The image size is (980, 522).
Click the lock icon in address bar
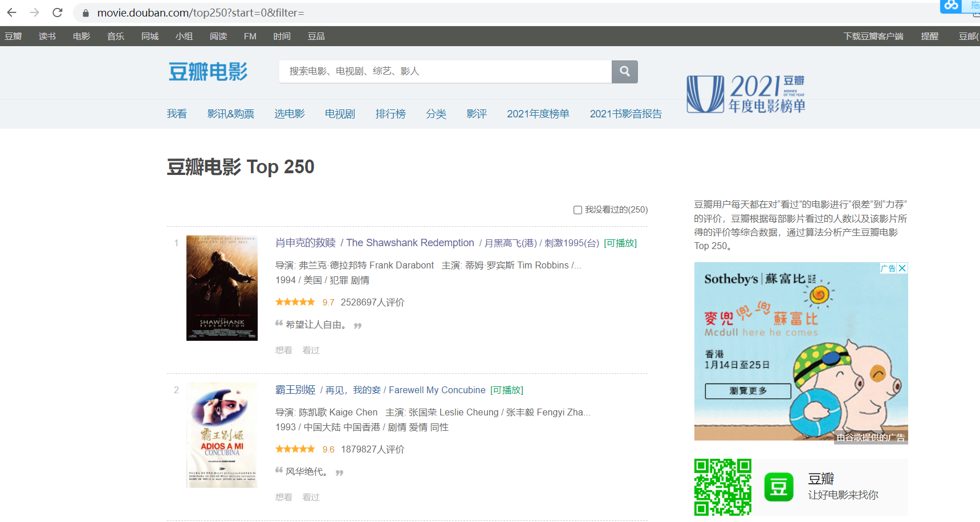[x=86, y=13]
